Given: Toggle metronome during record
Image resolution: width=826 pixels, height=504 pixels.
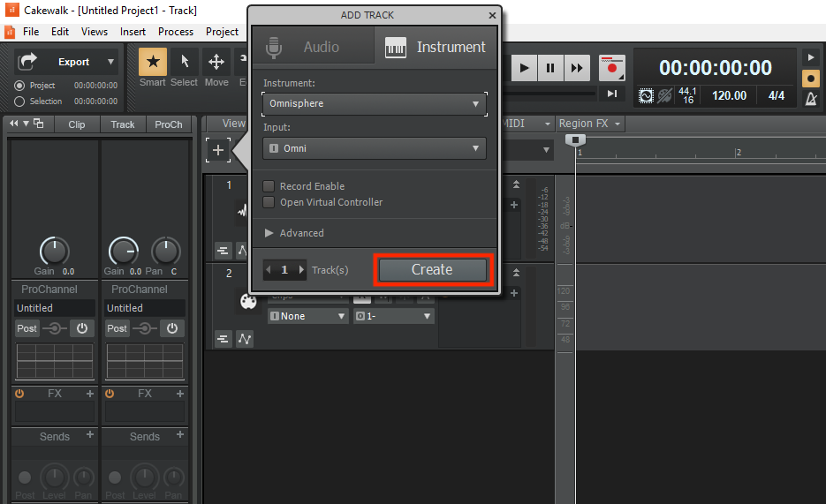Looking at the screenshot, I should point(811,79).
